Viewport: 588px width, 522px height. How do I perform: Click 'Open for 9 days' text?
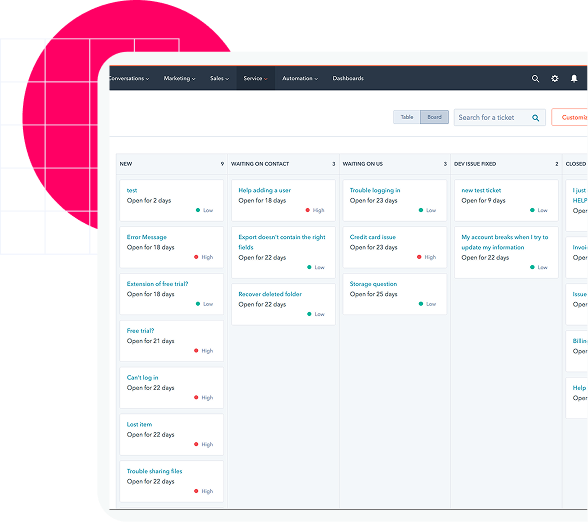(x=483, y=201)
